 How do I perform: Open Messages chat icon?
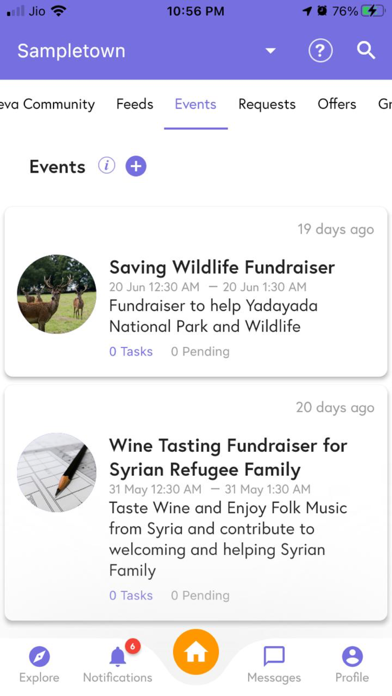coord(274,656)
